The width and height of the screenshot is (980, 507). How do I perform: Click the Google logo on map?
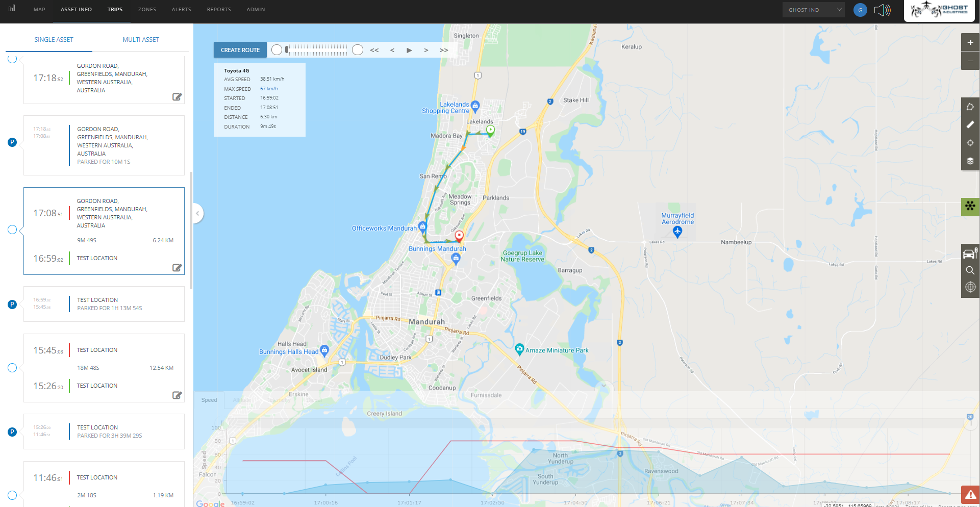(210, 503)
